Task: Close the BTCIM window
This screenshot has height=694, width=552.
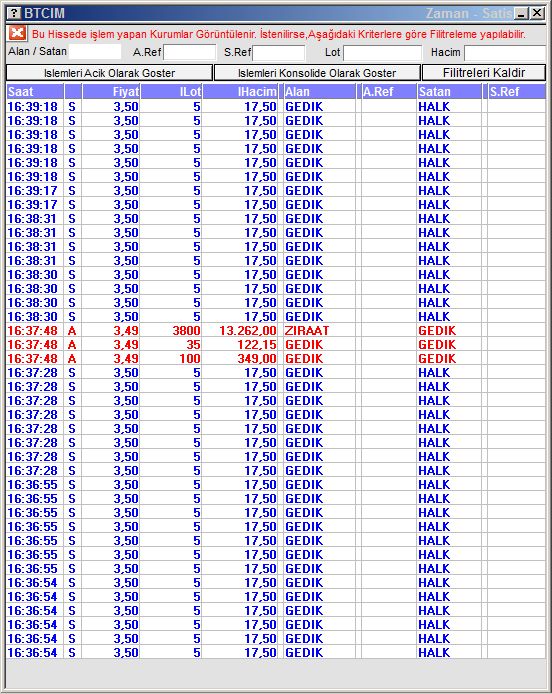Action: pyautogui.click(x=537, y=13)
